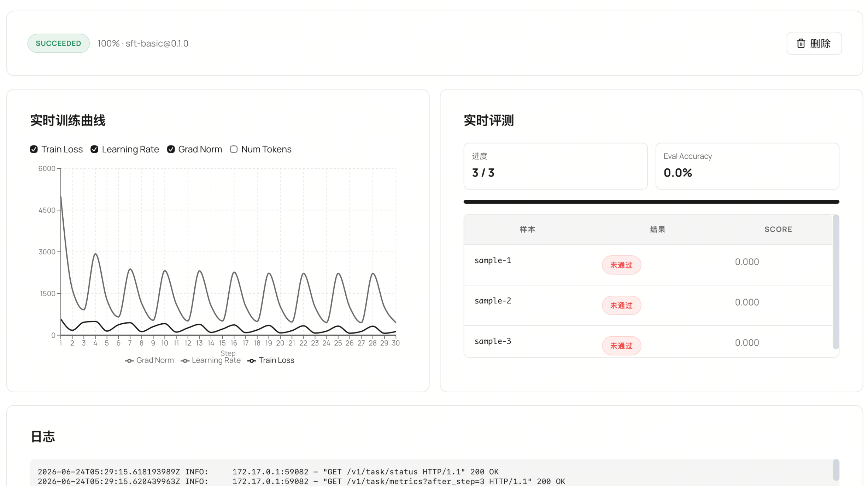Click the /v1/task/metrics?after_step=3 log line
The width and height of the screenshot is (868, 486).
click(x=301, y=481)
